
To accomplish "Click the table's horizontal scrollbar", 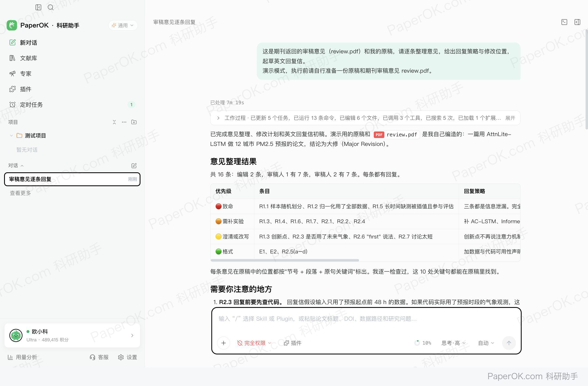I will (x=285, y=260).
